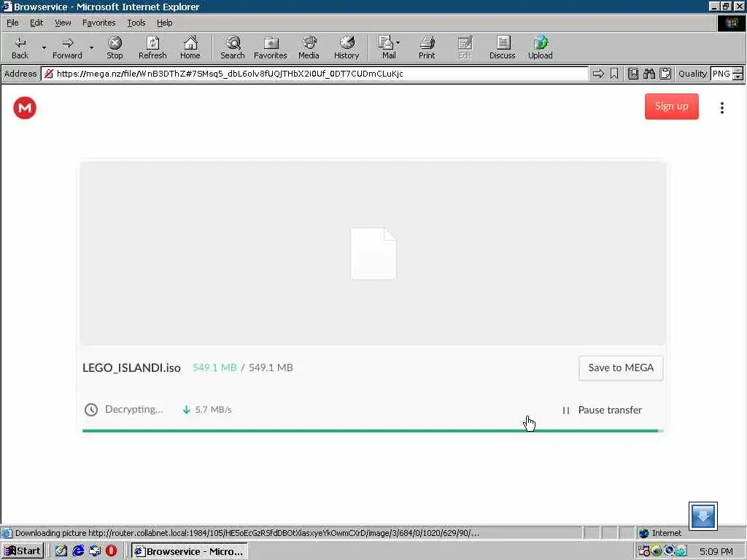This screenshot has width=747, height=560.
Task: Click the Pause transfer label
Action: point(610,410)
